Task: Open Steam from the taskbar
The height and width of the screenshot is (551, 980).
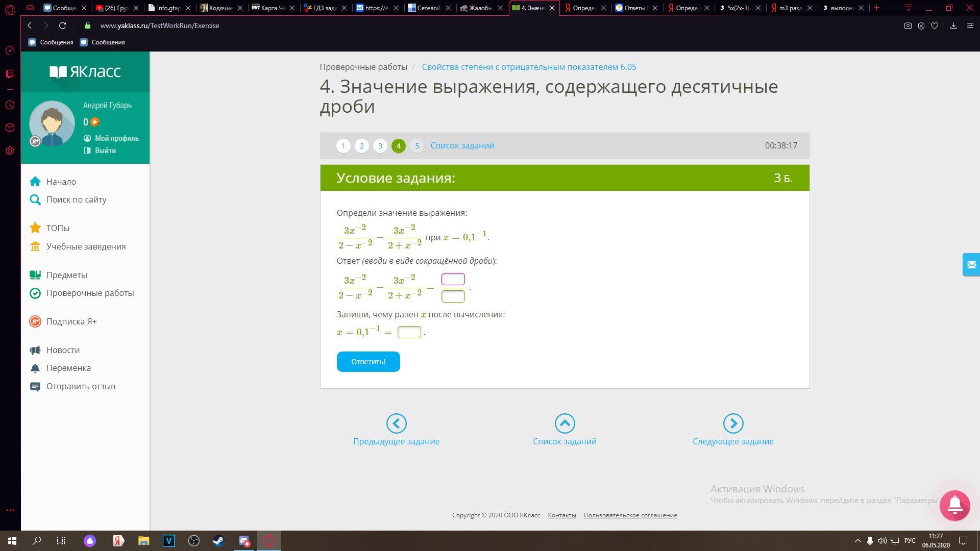Action: click(218, 541)
